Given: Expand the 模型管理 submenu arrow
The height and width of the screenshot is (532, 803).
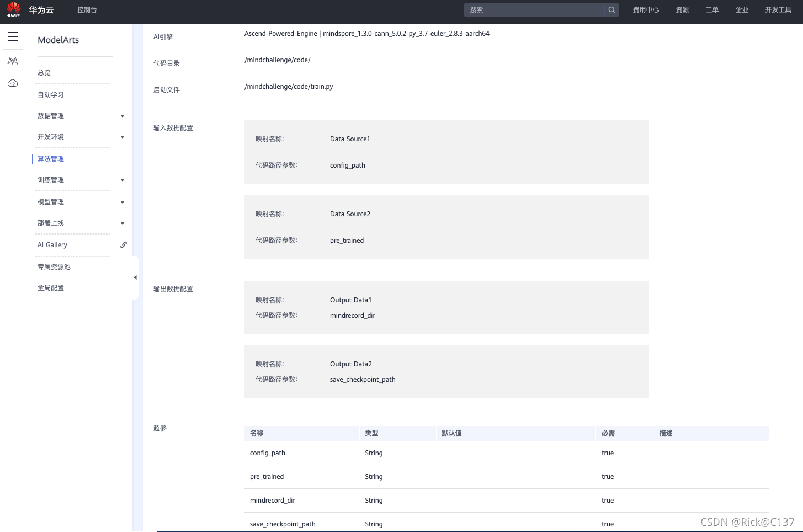Looking at the screenshot, I should [123, 202].
